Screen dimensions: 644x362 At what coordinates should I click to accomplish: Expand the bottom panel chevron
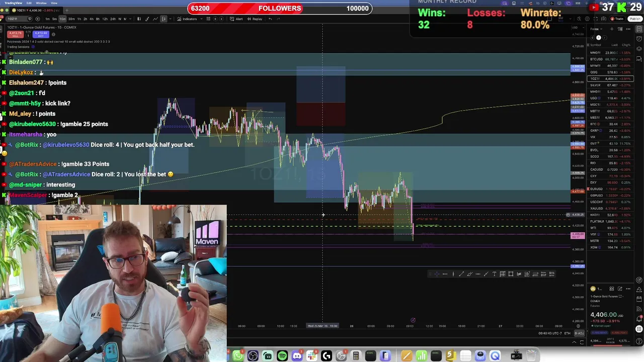coord(574,342)
